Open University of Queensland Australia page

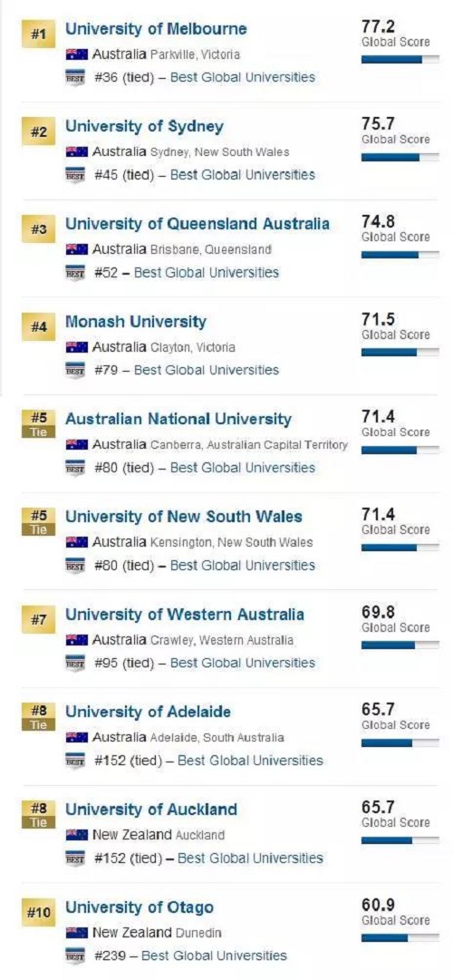tap(198, 224)
